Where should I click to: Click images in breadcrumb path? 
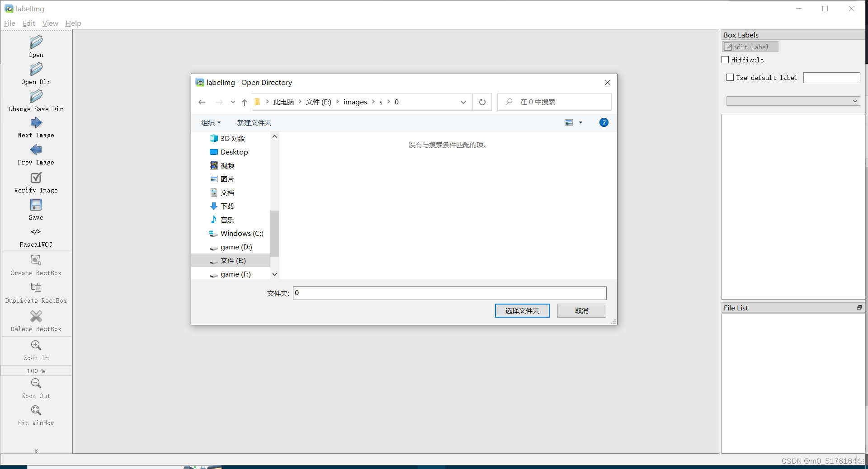pyautogui.click(x=355, y=102)
